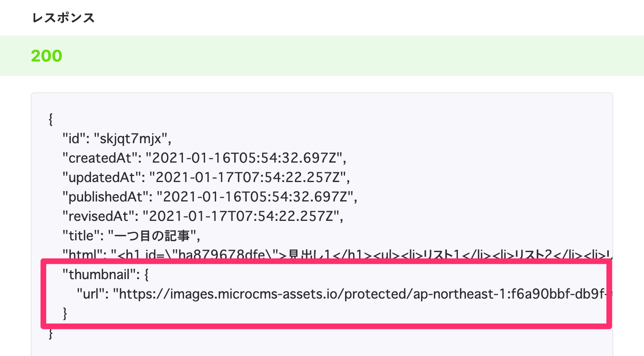Click the thumbnail object's closing brace
Image resolution: width=644 pixels, height=356 pixels.
pos(65,314)
